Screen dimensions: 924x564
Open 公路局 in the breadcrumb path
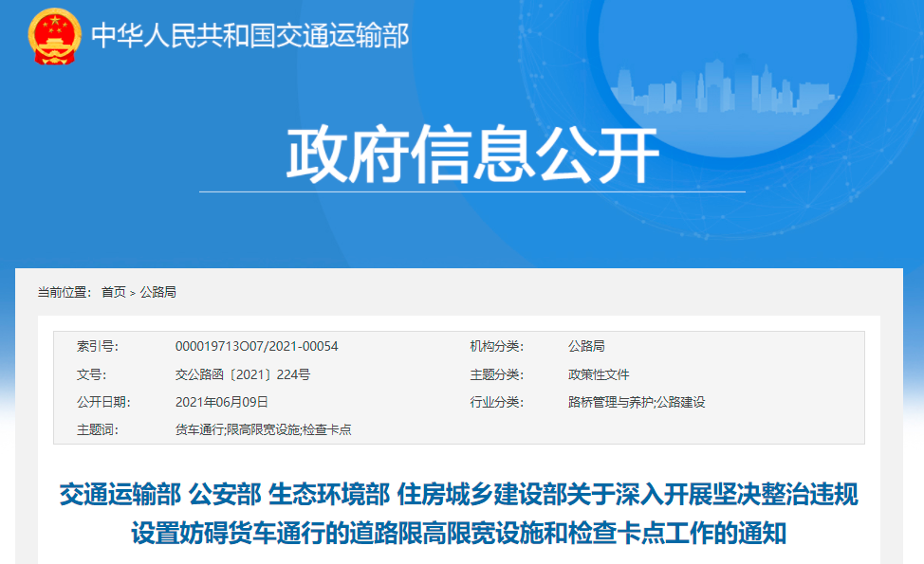158,292
